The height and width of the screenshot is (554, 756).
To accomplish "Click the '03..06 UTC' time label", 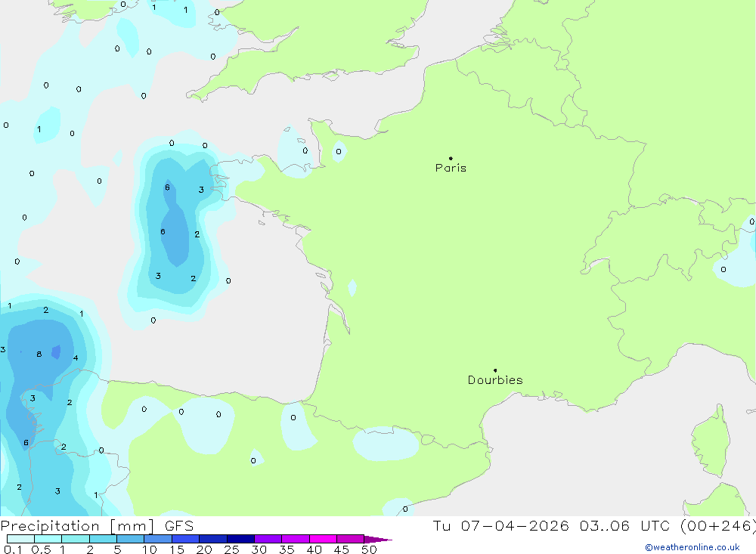I will coord(625,526).
